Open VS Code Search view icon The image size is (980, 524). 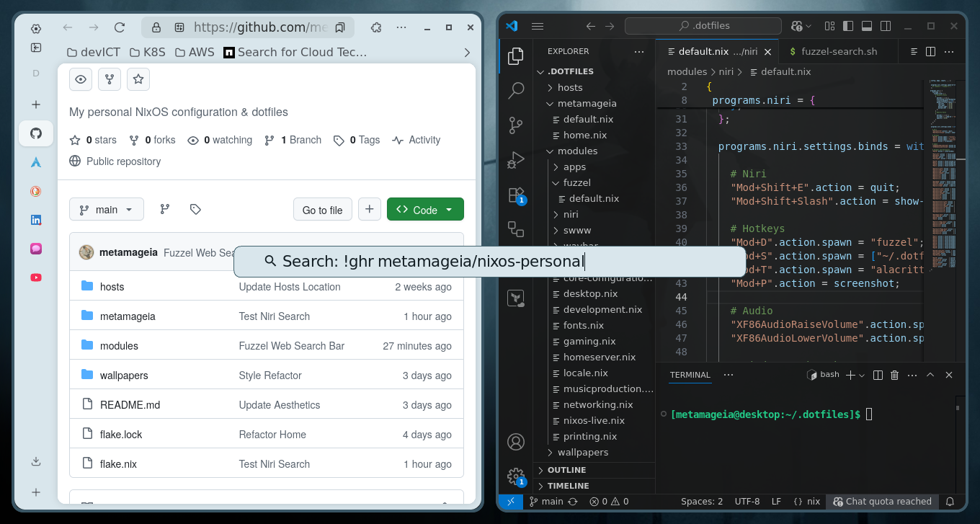tap(516, 90)
